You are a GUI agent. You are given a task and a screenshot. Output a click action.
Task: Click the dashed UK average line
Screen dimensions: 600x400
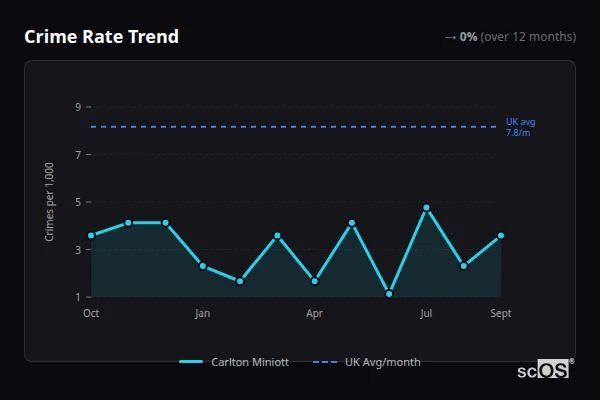click(x=294, y=127)
